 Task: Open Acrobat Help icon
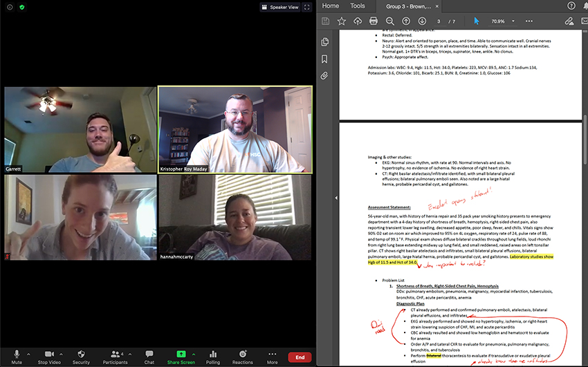click(x=571, y=6)
